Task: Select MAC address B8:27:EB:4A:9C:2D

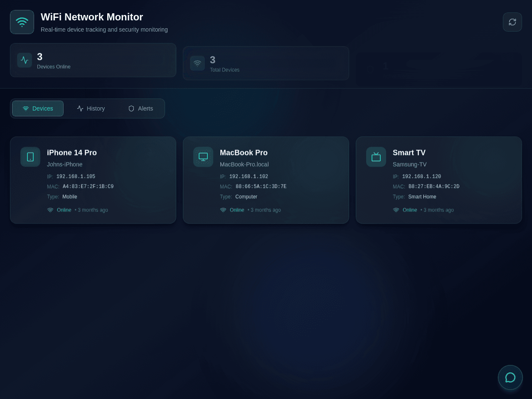Action: 434,187
